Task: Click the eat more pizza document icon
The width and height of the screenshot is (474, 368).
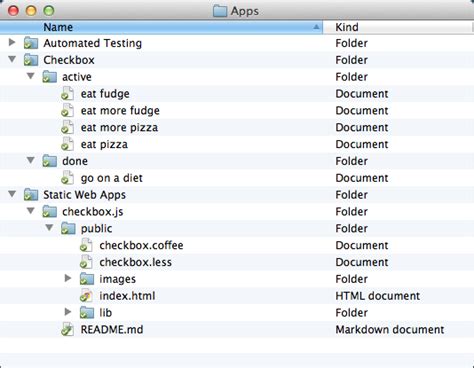Action: [67, 127]
